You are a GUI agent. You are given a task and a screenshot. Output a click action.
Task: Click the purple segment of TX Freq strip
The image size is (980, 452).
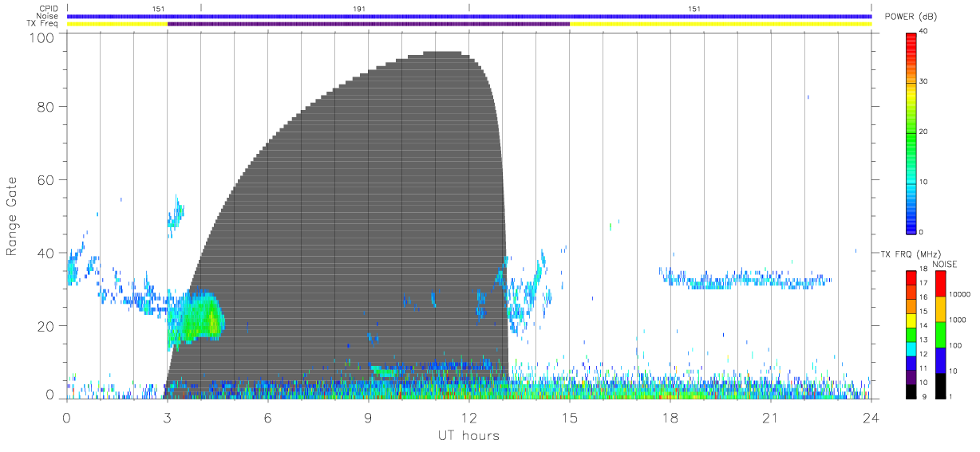tap(369, 24)
